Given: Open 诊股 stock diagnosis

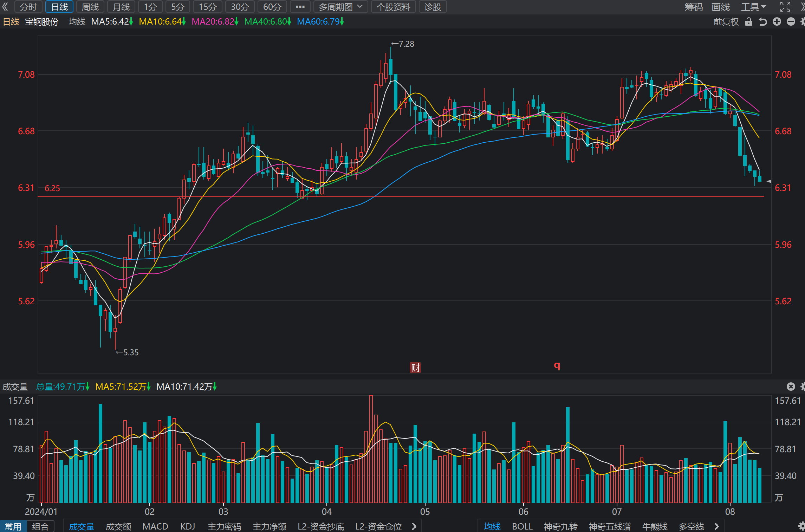Looking at the screenshot, I should (433, 7).
